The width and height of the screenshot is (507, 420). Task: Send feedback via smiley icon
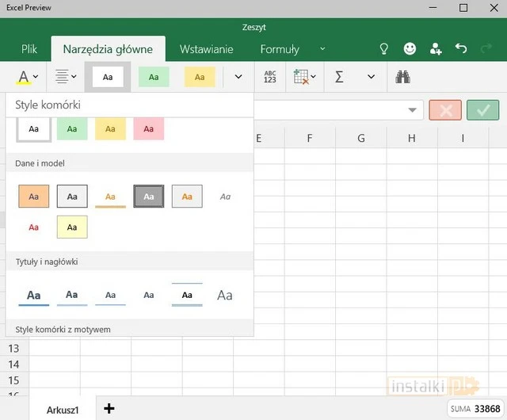(410, 49)
